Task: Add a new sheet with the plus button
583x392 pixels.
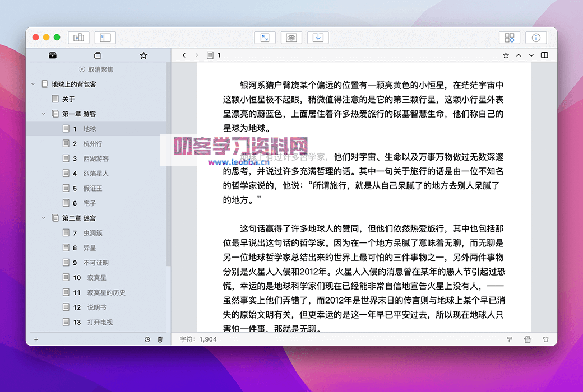Action: 36,339
